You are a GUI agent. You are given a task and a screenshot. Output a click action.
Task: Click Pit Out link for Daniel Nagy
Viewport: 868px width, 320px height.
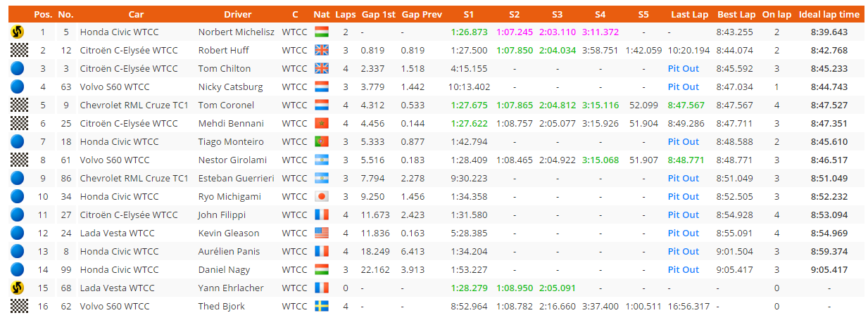click(684, 270)
